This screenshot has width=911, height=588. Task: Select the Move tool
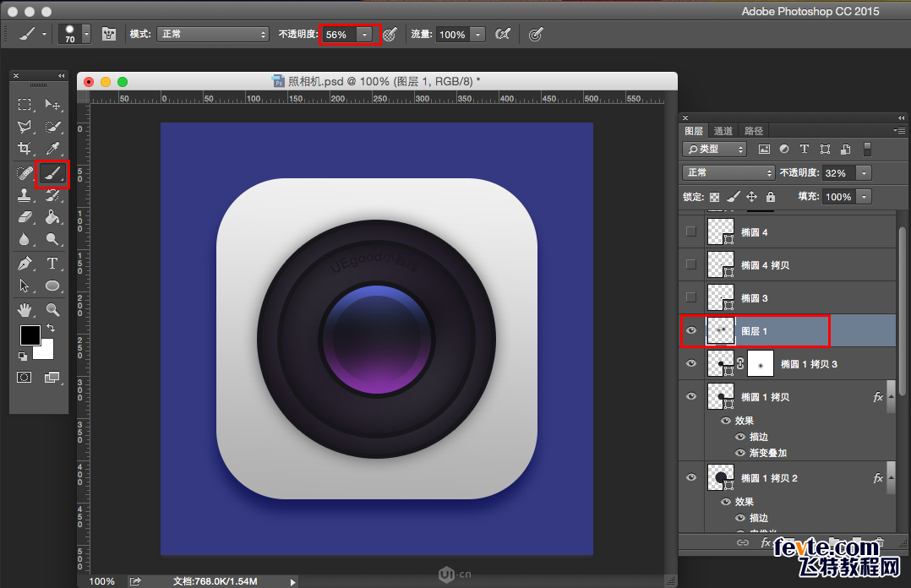point(52,105)
